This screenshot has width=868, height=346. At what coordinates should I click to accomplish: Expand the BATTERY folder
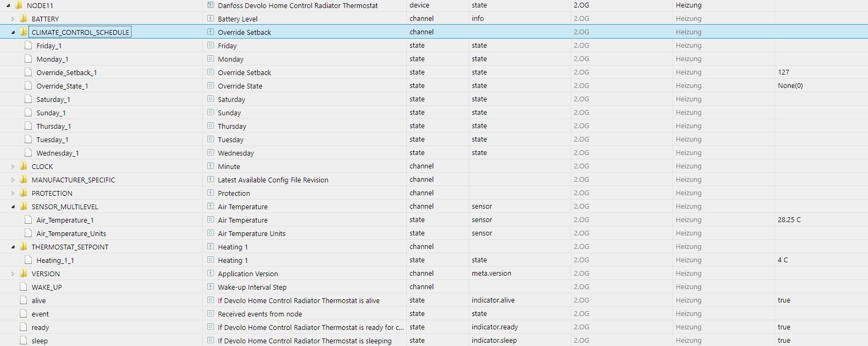pyautogui.click(x=13, y=19)
